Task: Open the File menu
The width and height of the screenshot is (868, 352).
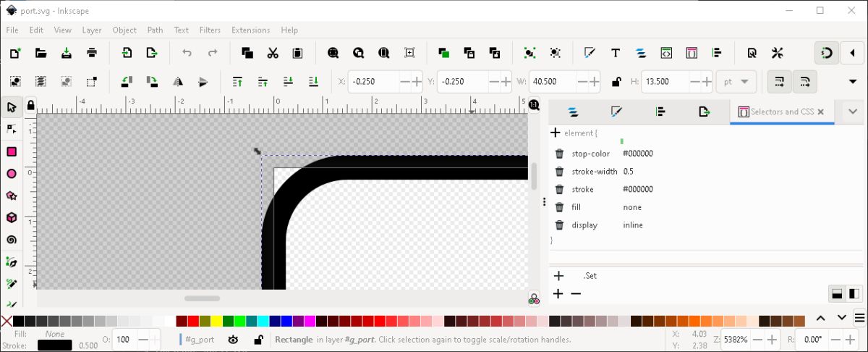Action: pos(12,30)
